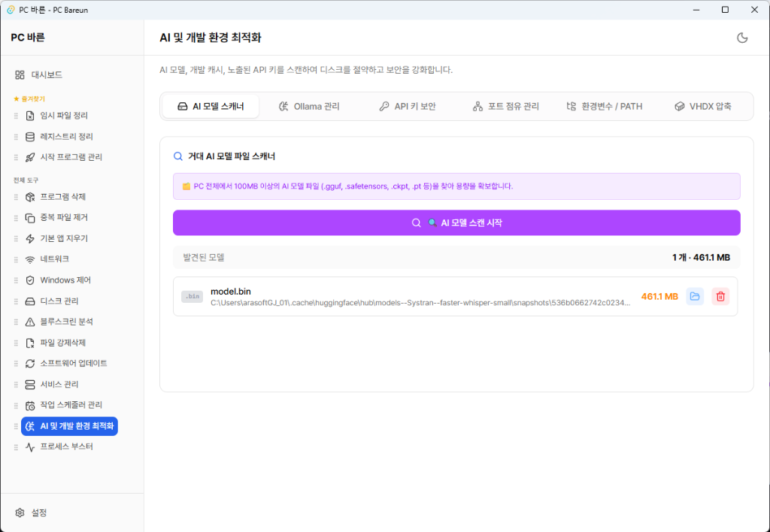Screen dimensions: 770x532
Task: Click the drag handle beside 네트워크
Action: coord(16,259)
